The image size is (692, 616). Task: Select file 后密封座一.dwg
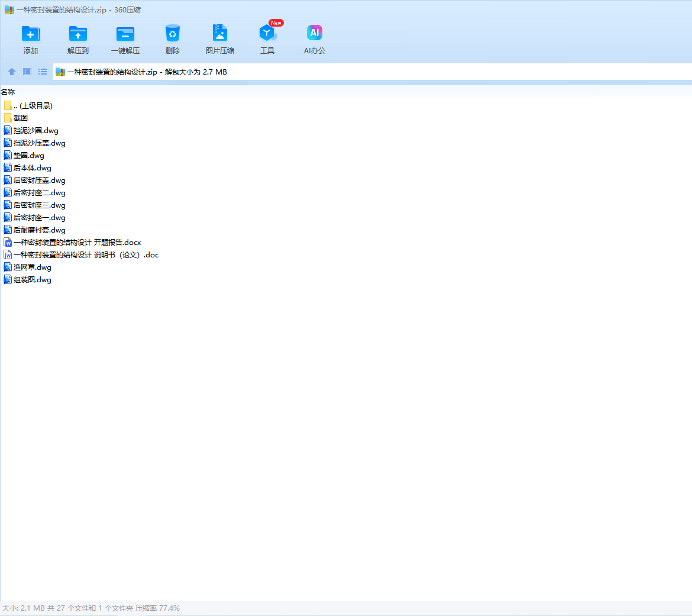tap(34, 217)
